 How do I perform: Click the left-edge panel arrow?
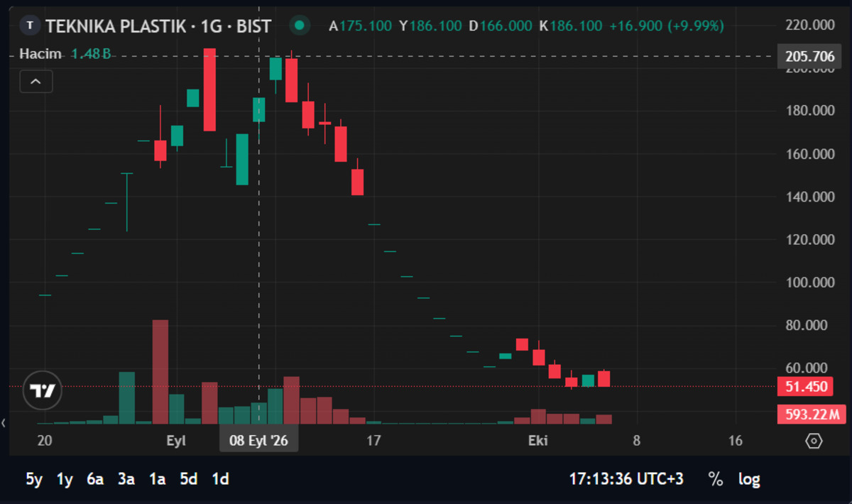[x=4, y=423]
